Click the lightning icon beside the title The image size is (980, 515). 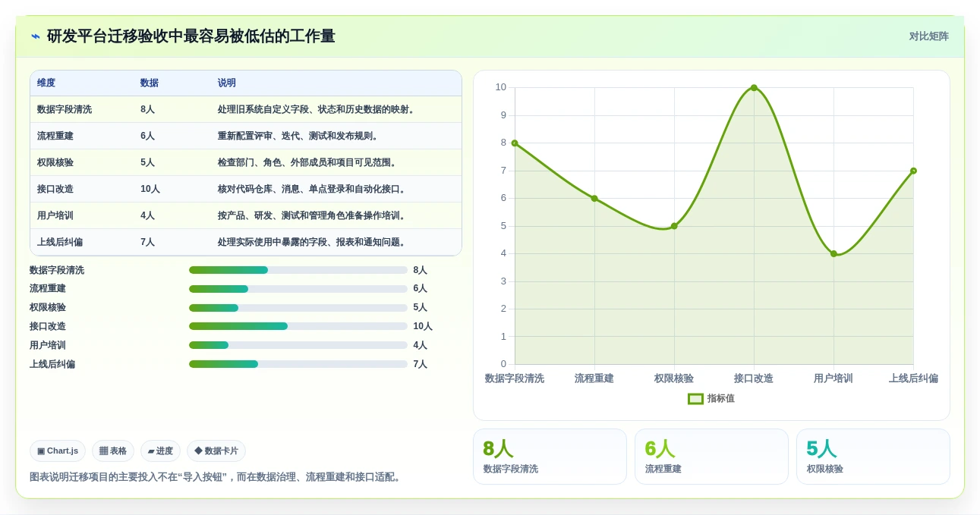pyautogui.click(x=36, y=36)
